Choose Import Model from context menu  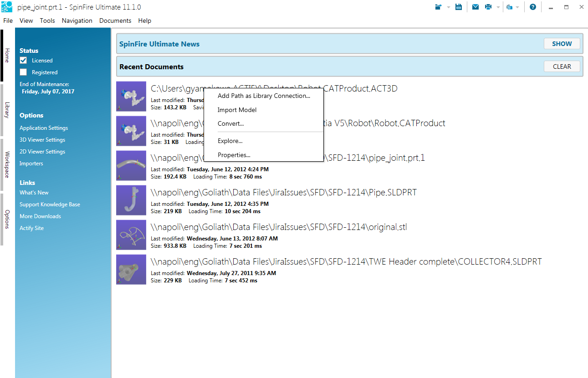[x=237, y=110]
